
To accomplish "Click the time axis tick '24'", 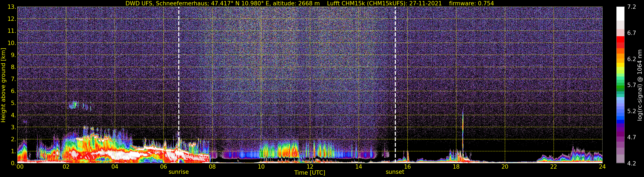I will point(602,167).
